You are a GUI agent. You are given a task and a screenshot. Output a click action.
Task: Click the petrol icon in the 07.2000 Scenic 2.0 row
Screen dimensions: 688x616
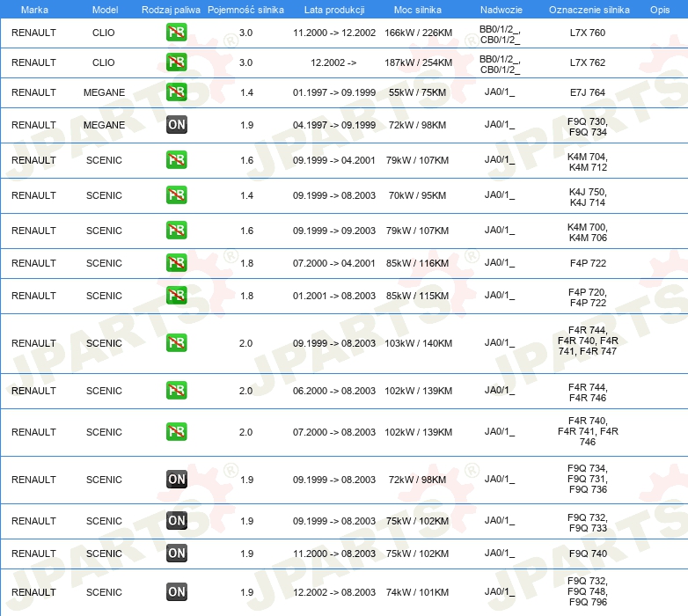[176, 432]
